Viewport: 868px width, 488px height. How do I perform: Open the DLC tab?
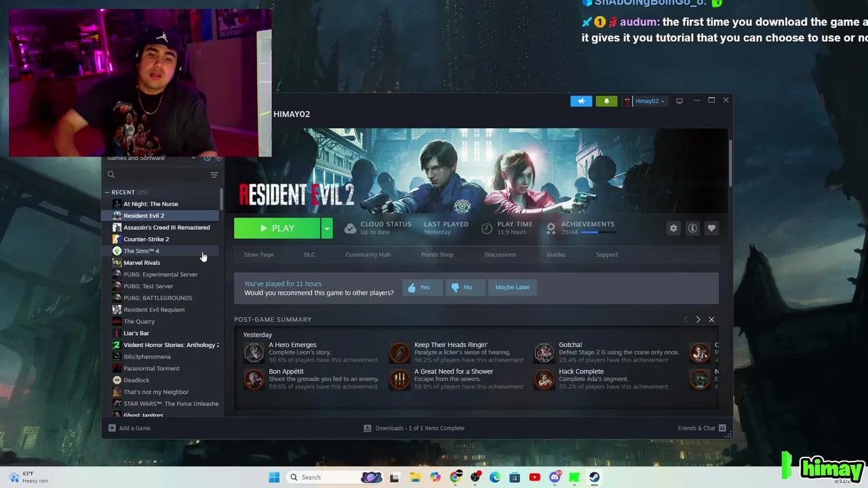pos(309,255)
